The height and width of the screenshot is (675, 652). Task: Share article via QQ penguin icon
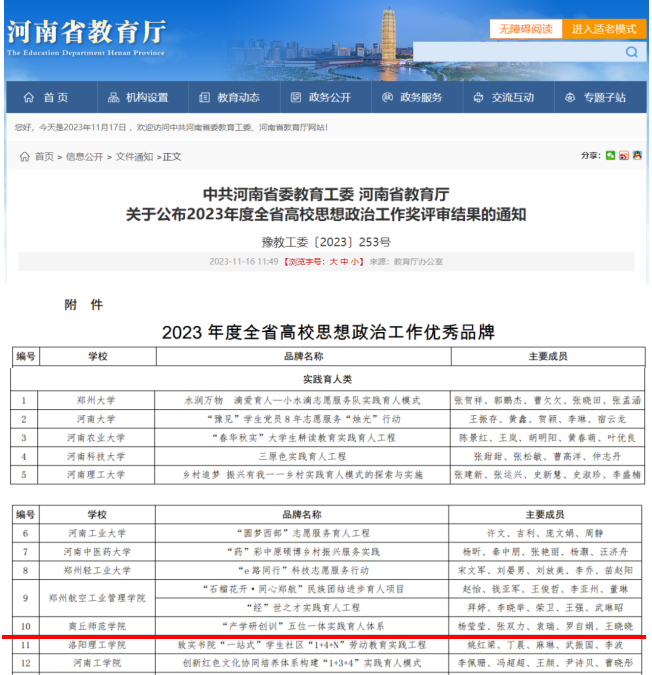click(x=637, y=155)
